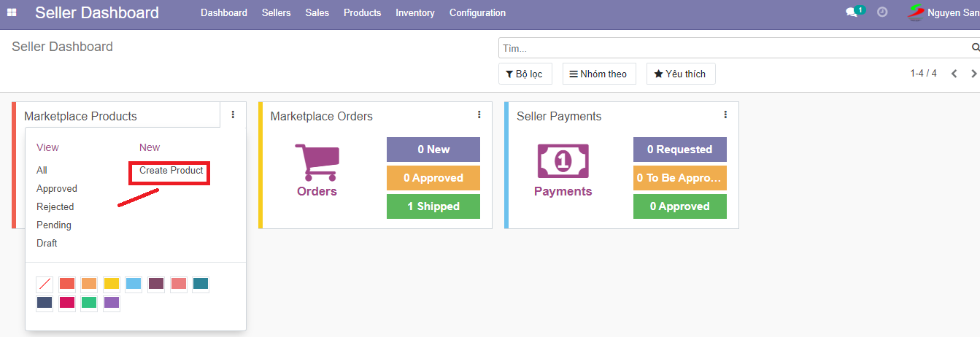This screenshot has height=337, width=980.
Task: Click the clock activities icon
Action: [x=882, y=12]
